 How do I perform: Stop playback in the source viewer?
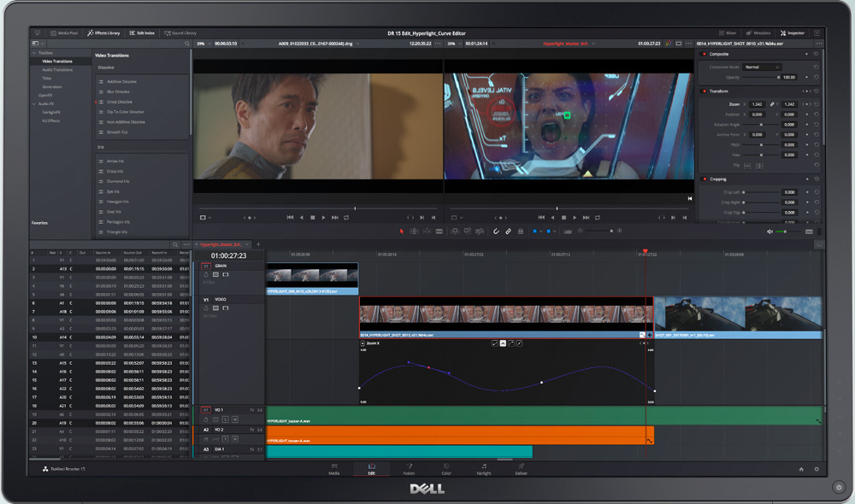(x=312, y=217)
